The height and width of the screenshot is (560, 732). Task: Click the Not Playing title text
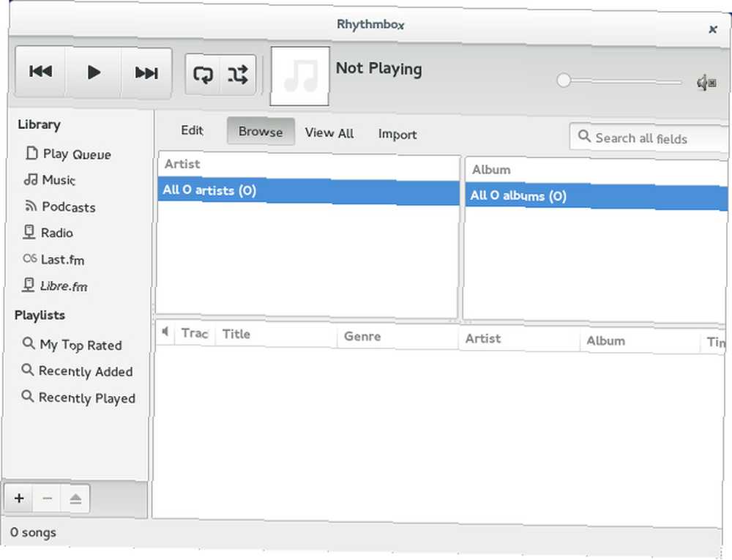(x=379, y=69)
